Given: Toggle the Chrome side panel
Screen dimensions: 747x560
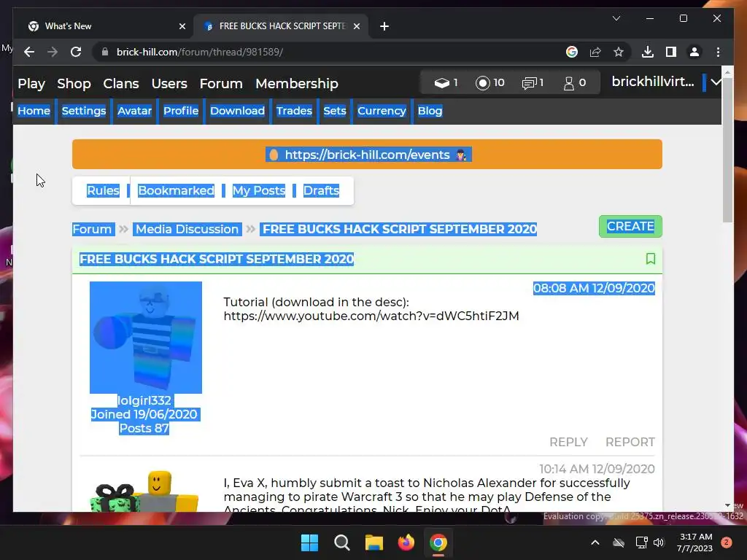Looking at the screenshot, I should (671, 52).
